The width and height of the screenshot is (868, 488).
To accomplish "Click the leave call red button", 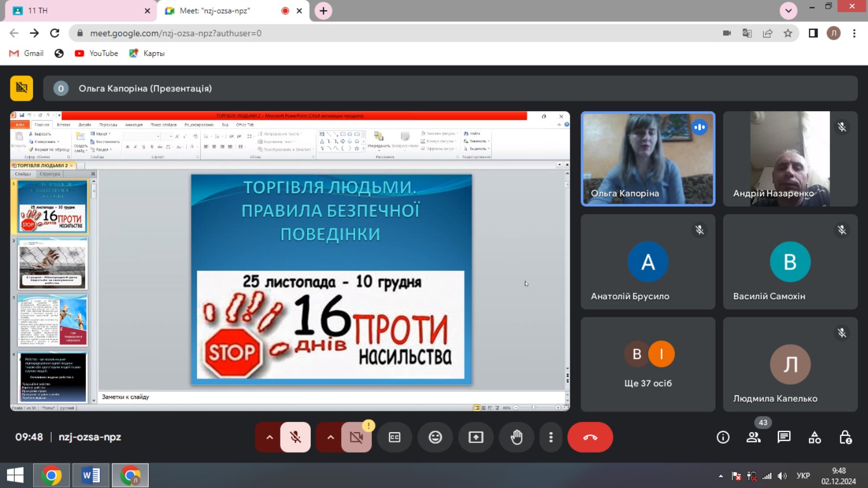I will [590, 437].
